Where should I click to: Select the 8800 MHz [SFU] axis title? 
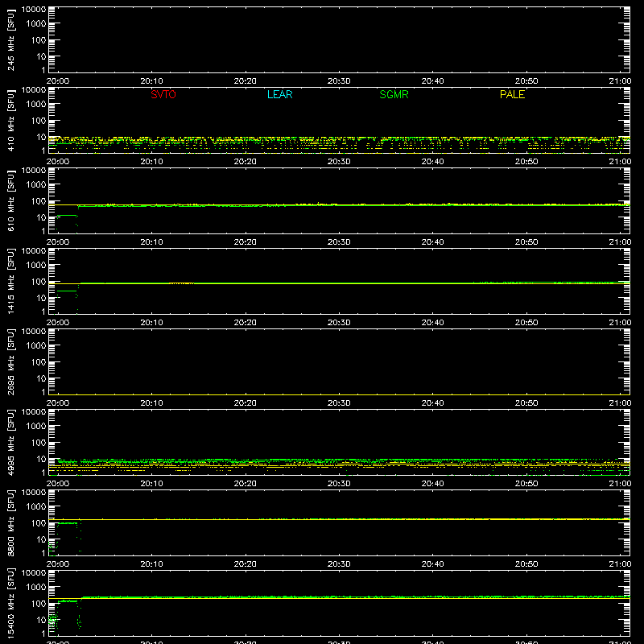tap(11, 522)
